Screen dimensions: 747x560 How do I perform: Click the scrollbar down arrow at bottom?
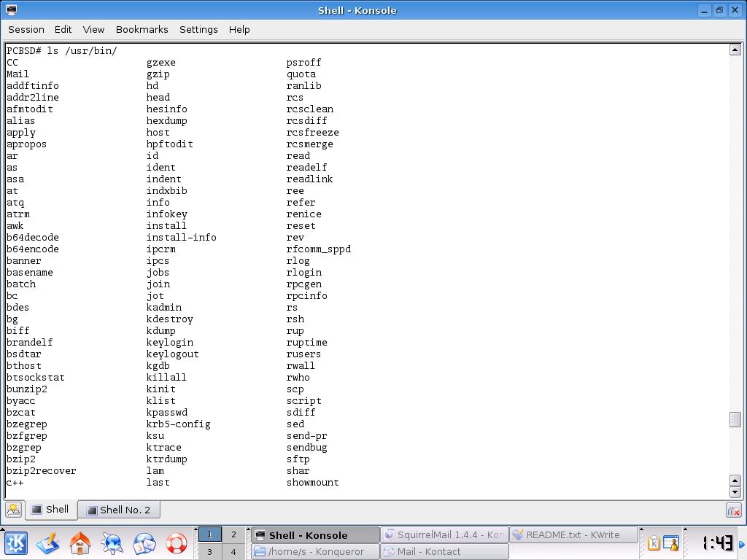pyautogui.click(x=735, y=492)
